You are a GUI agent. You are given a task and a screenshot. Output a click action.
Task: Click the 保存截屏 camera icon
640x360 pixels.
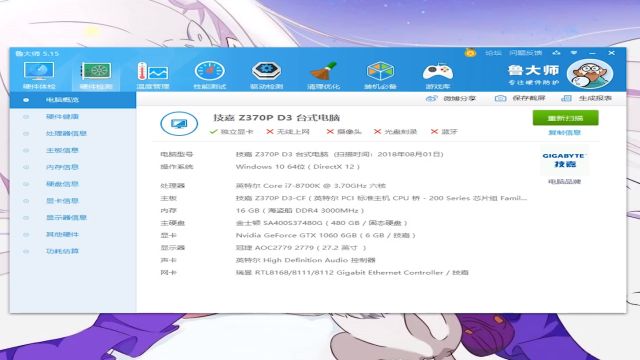pos(500,98)
